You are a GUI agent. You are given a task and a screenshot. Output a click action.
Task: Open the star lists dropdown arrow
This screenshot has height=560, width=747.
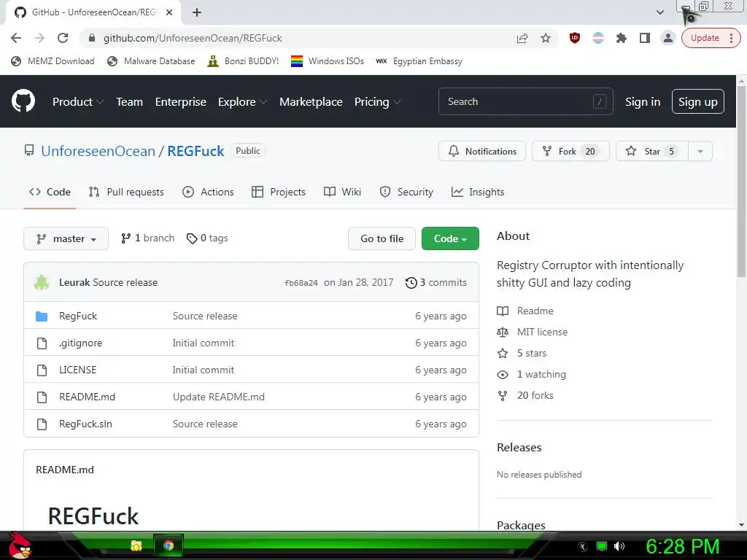(700, 151)
